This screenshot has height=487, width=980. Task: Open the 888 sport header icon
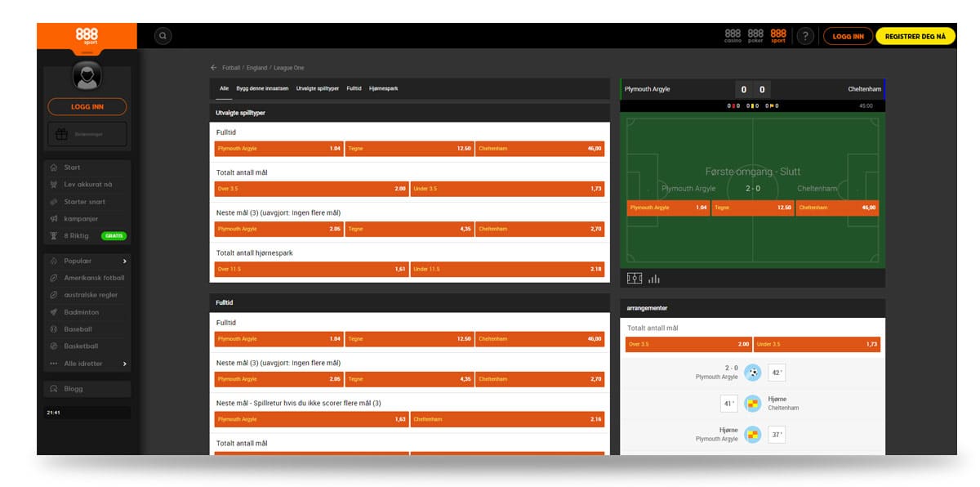pyautogui.click(x=778, y=36)
